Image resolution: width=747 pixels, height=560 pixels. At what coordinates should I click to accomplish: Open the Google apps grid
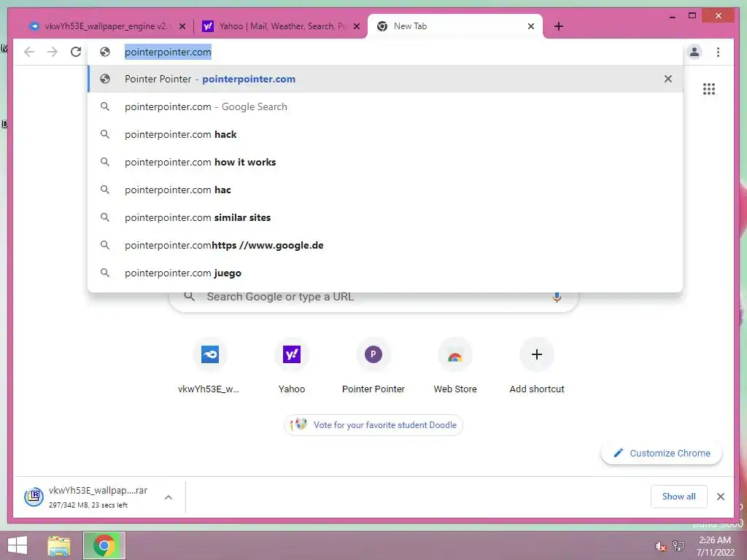coord(709,89)
